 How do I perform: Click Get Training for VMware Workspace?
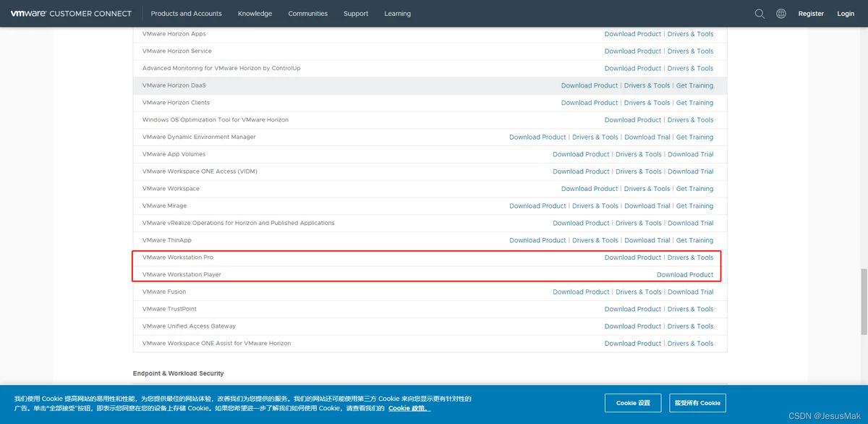click(x=694, y=189)
